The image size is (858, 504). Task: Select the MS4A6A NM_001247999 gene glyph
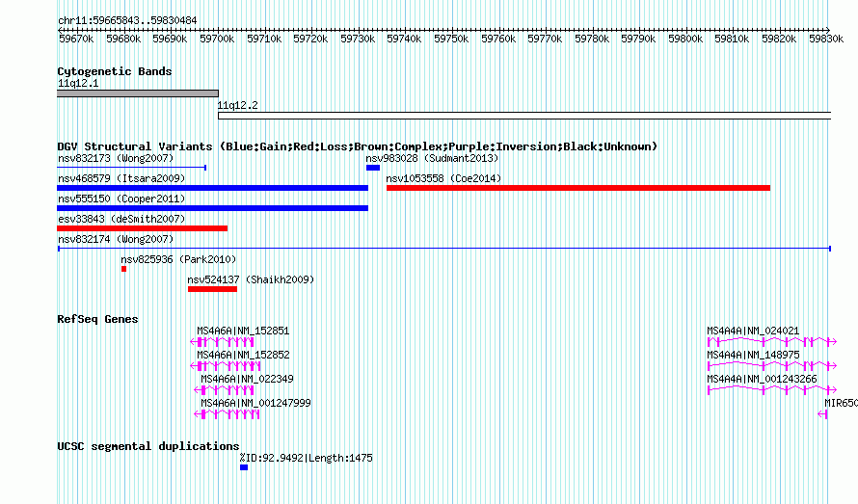pos(227,414)
